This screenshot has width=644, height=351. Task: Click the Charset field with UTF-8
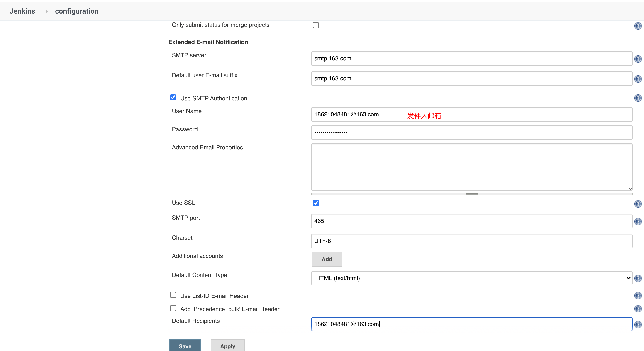point(471,241)
